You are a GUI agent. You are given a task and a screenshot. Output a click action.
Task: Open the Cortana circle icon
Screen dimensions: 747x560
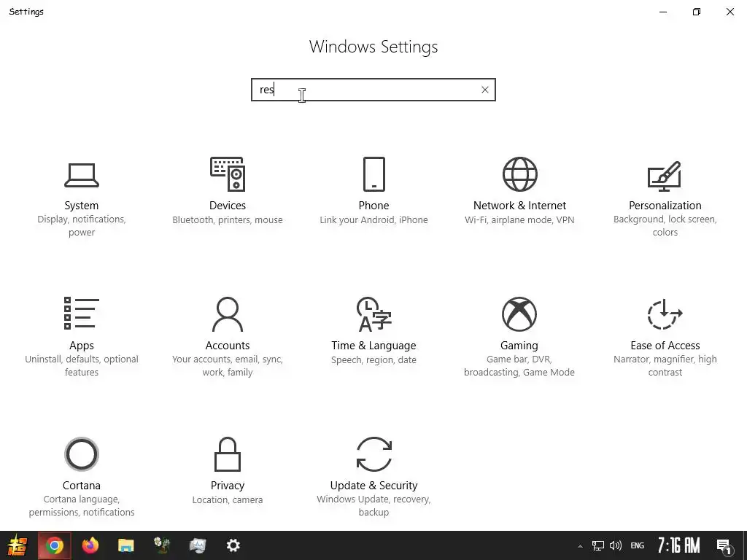pyautogui.click(x=82, y=454)
